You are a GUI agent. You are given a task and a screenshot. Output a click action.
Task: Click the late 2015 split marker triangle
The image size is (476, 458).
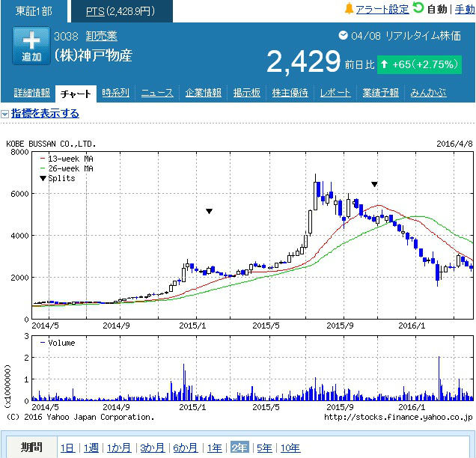[x=374, y=184]
